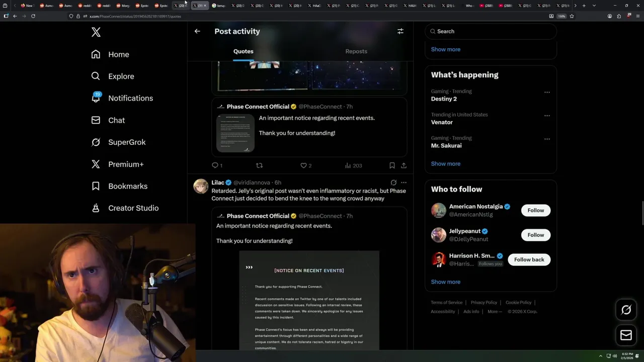
Task: Click the Search input field
Action: pos(491,31)
